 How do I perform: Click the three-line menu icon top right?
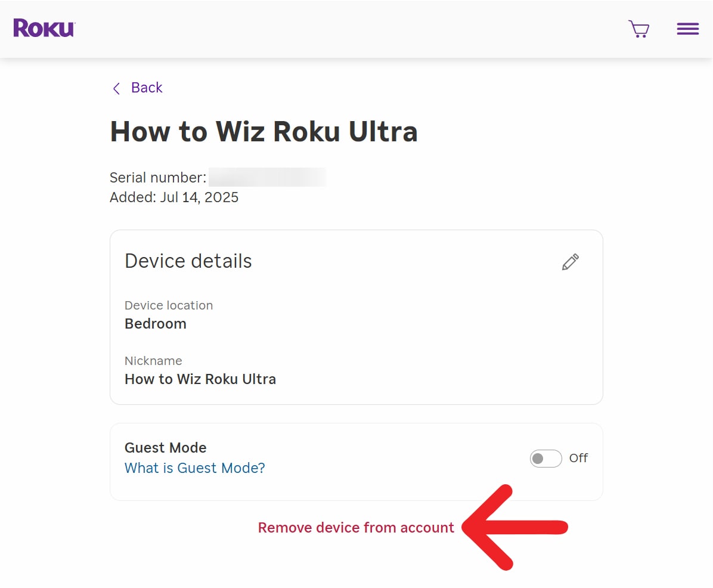[687, 28]
